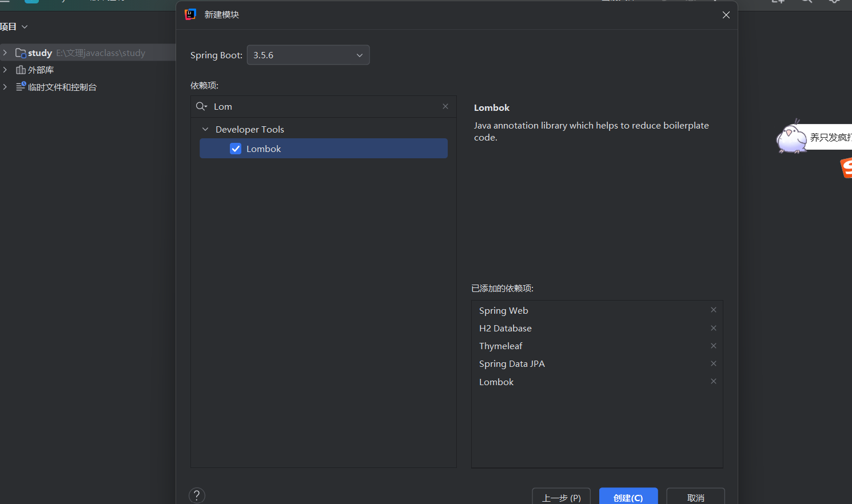Uncheck the Lombok dependency checkbox

pos(236,149)
